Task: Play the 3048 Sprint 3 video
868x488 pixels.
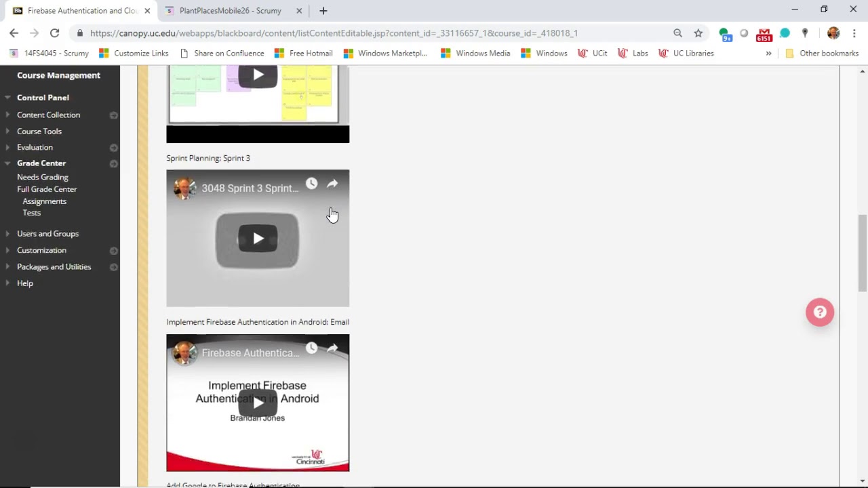Action: pyautogui.click(x=258, y=239)
